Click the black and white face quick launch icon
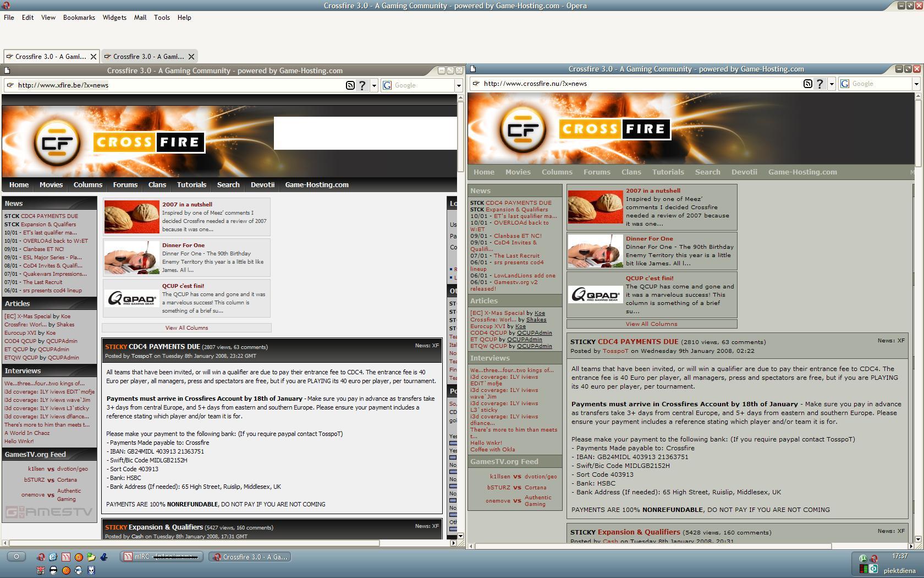Image resolution: width=924 pixels, height=578 pixels. point(53,570)
